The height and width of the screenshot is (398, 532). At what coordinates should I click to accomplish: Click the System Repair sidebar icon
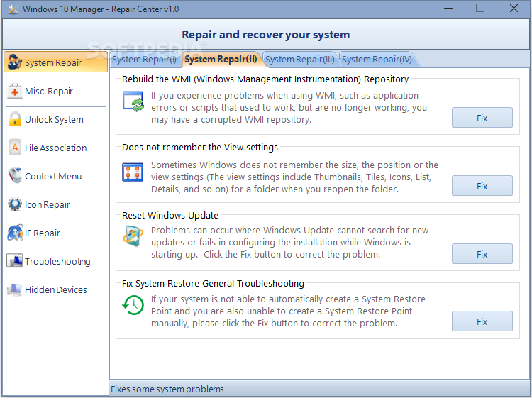point(15,62)
